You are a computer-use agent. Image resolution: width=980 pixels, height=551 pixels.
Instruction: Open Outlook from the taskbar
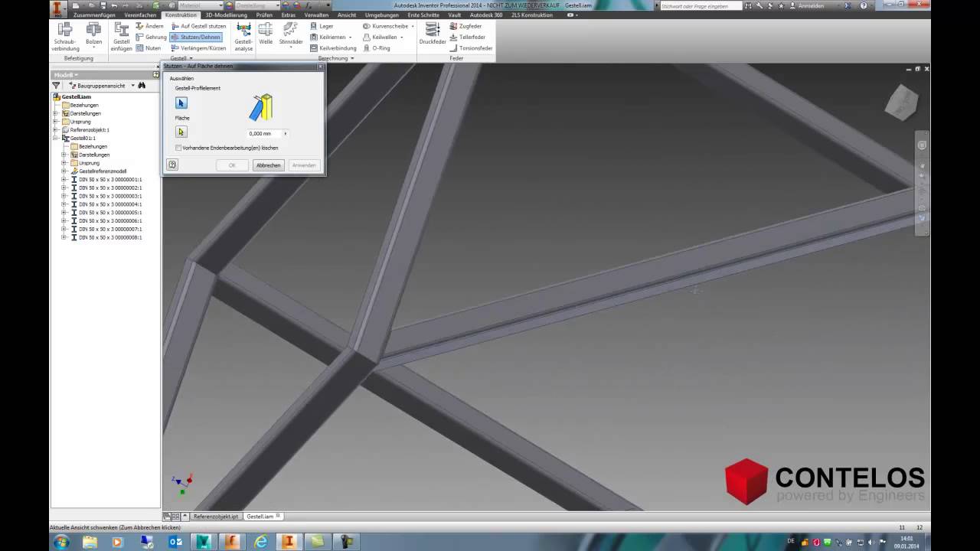point(175,541)
